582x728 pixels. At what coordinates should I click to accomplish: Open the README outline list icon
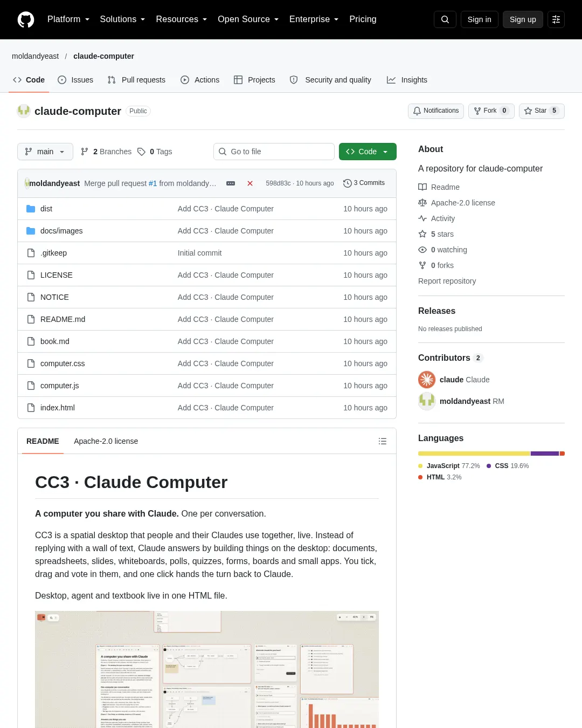[x=383, y=441]
